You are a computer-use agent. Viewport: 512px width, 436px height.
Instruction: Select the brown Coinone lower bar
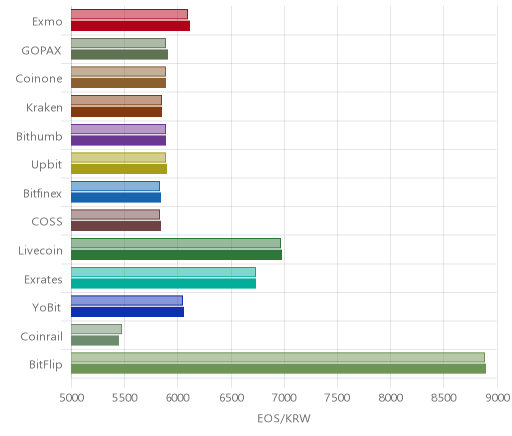(118, 83)
